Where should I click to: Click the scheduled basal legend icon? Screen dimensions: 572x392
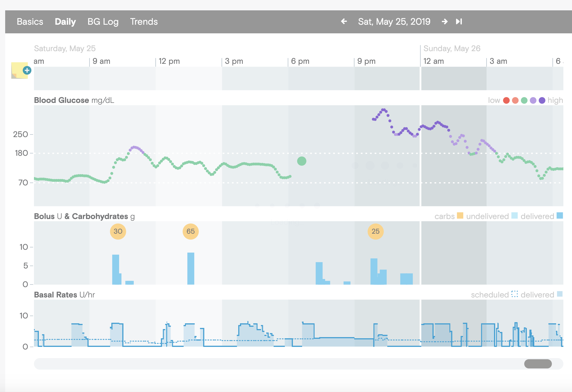(514, 294)
